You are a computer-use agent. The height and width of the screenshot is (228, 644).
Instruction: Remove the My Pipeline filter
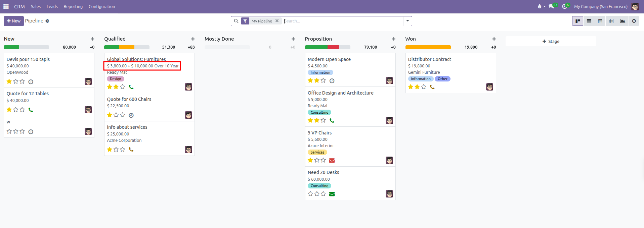tap(277, 21)
